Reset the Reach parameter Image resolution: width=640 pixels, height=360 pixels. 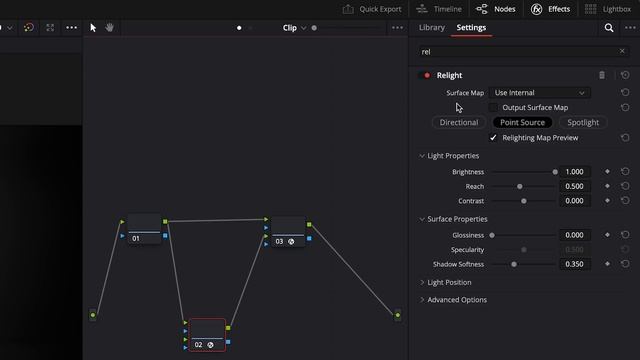click(x=625, y=186)
